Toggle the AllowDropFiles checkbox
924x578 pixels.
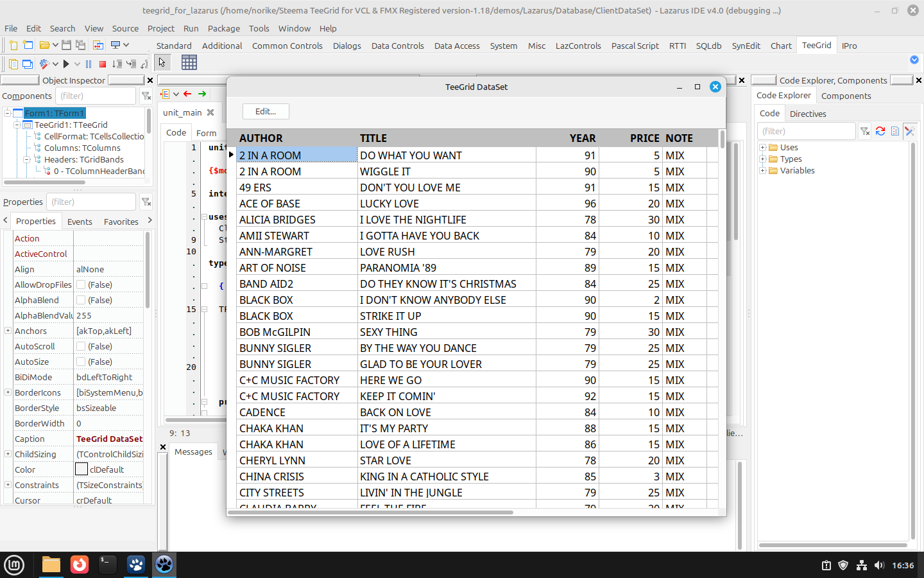pos(81,285)
